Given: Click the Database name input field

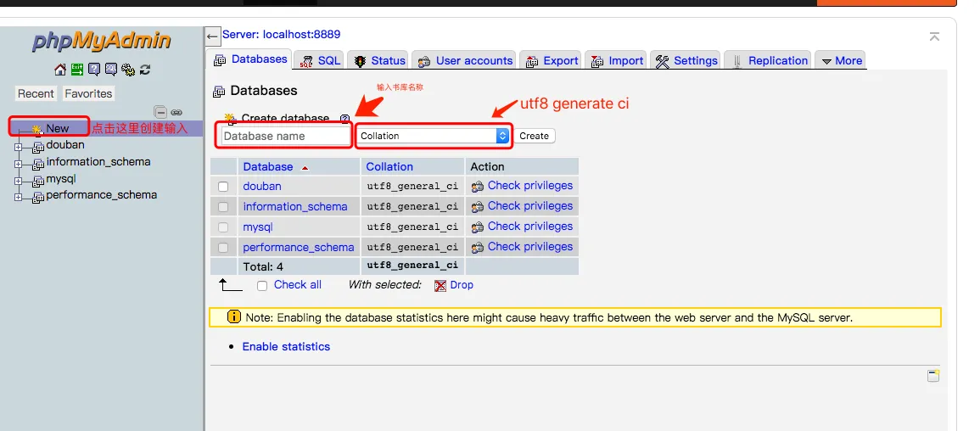Looking at the screenshot, I should (x=286, y=136).
